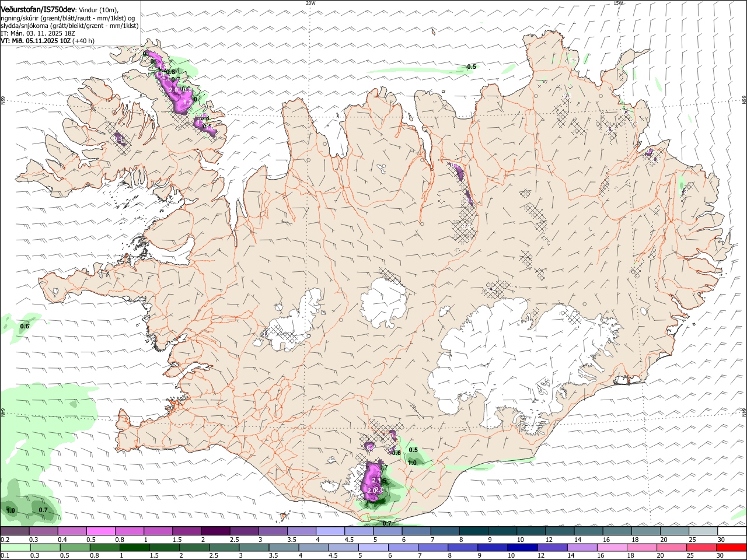Click the round white Hofsjökull glacier
This screenshot has width=747, height=560.
pyautogui.click(x=383, y=302)
